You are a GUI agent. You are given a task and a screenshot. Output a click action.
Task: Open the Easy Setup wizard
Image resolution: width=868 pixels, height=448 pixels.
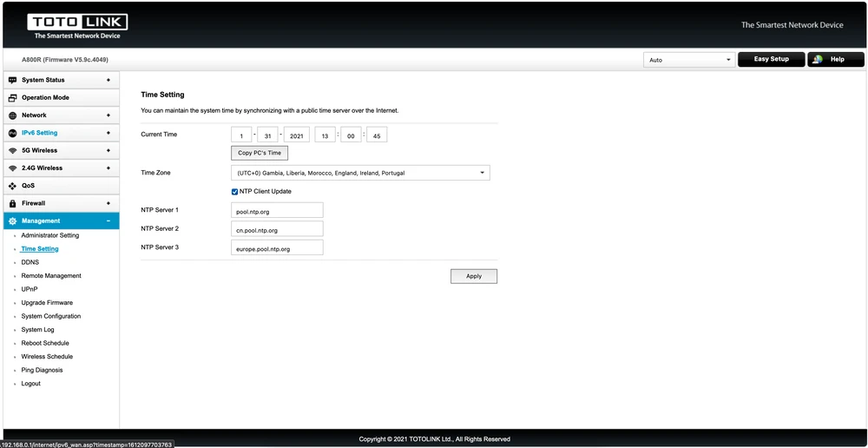click(771, 59)
